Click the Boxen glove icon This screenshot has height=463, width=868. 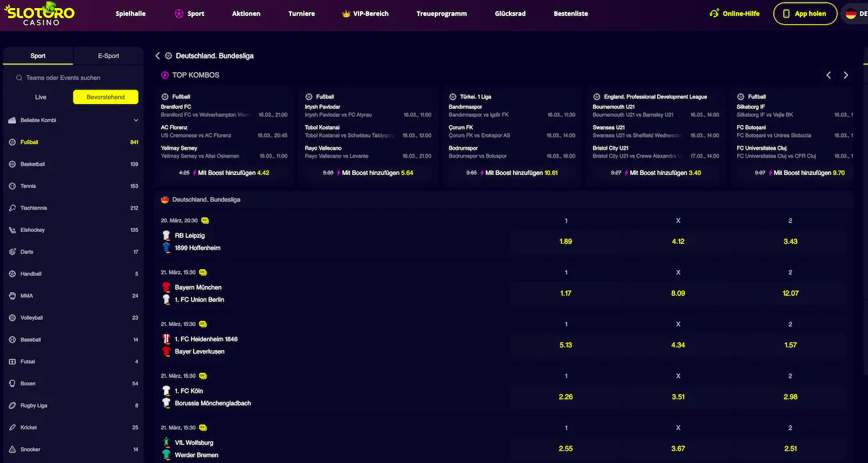click(13, 383)
